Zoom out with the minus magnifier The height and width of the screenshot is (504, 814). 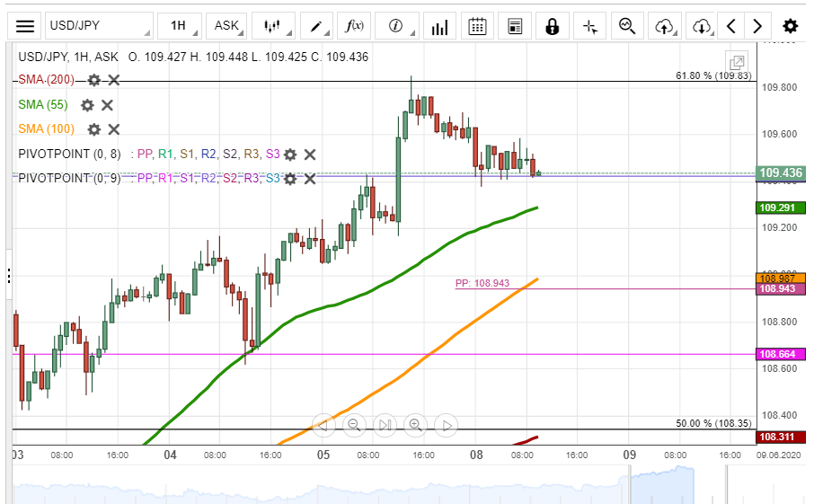pos(354,426)
